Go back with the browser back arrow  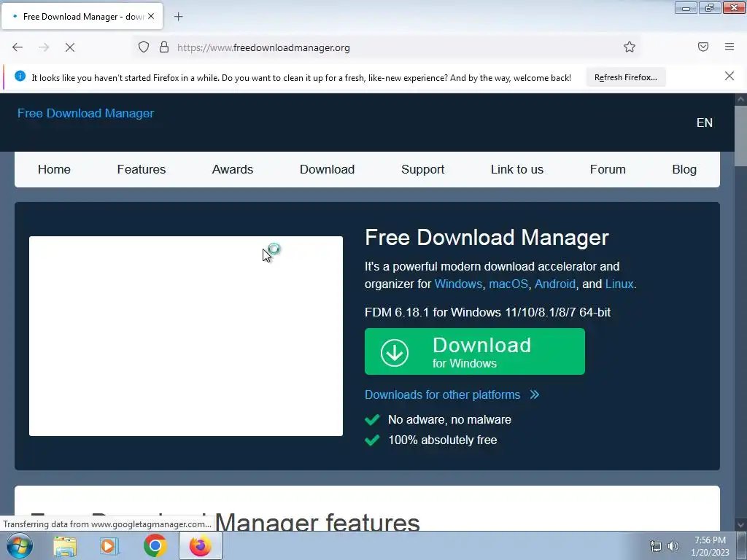18,47
